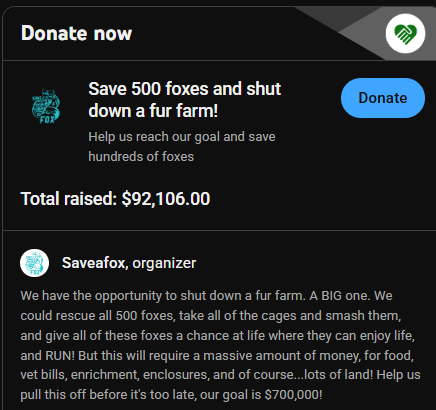Click 'could rescue all 500 foxes' description line
Viewport: 436px width, 410px height.
[x=211, y=316]
